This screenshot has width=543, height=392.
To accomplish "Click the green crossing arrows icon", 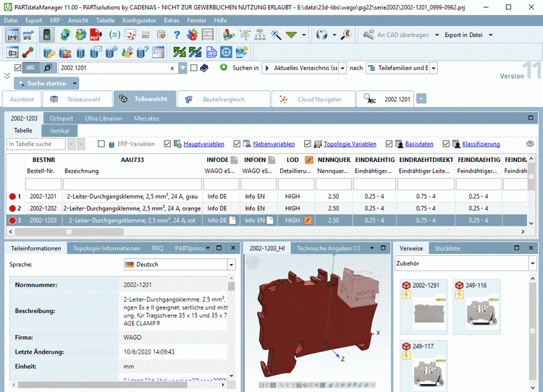I will 180,53.
